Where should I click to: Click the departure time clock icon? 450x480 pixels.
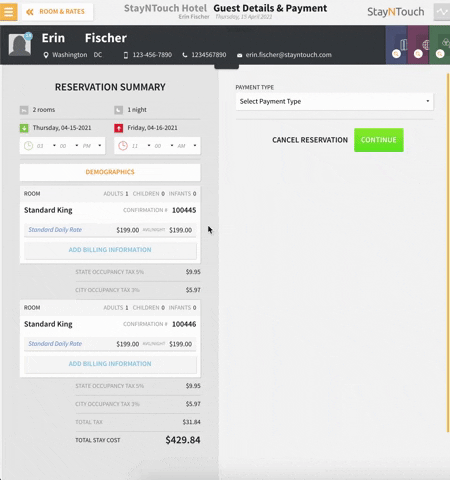(x=123, y=146)
